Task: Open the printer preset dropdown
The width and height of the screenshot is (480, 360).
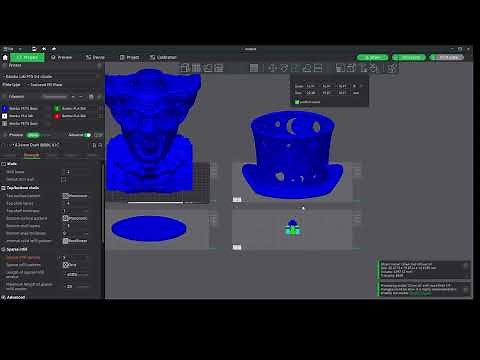Action: pos(50,76)
